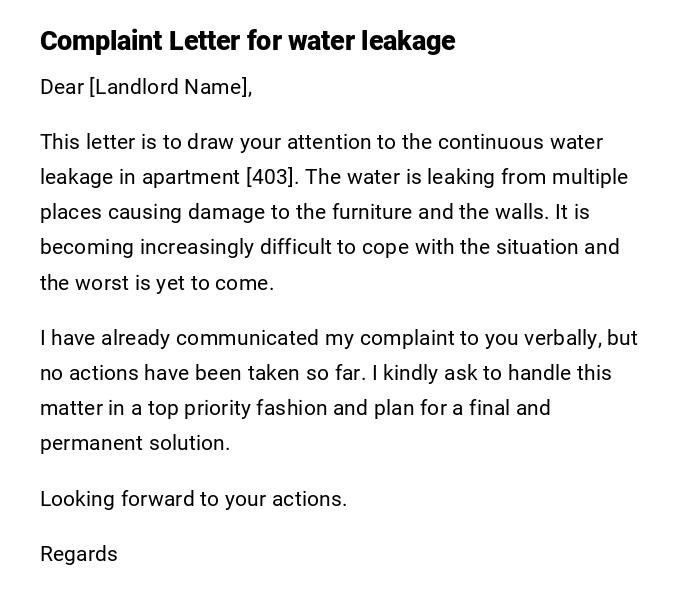This screenshot has height=616, width=700.
Task: Click the "Regards" closing line
Action: tap(79, 554)
